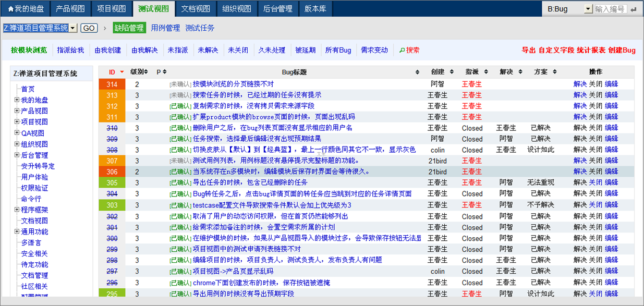Screen dimensions: 644x306
Task: Click the 输入编号 input field
Action: [x=610, y=9]
